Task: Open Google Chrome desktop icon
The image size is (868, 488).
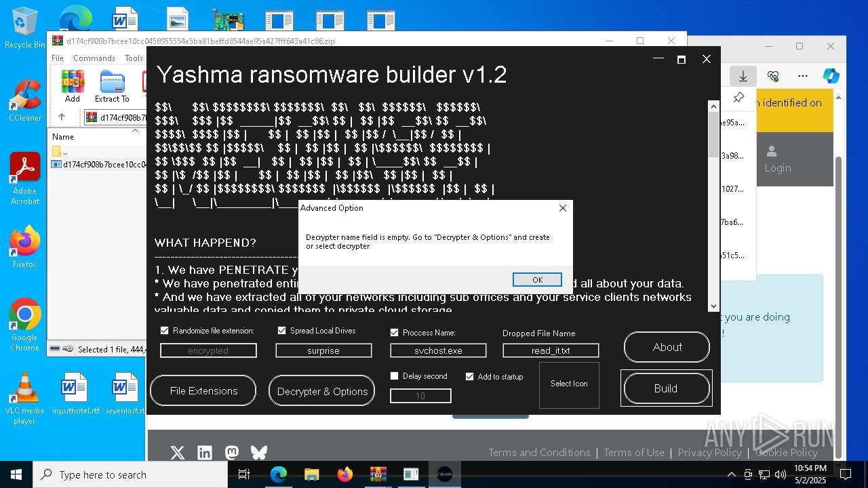Action: coord(24,325)
